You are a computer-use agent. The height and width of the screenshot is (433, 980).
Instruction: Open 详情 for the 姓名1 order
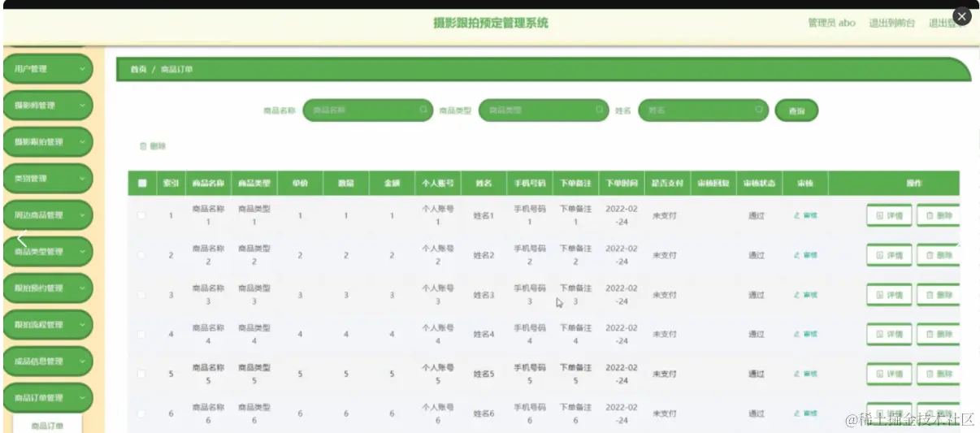(889, 216)
